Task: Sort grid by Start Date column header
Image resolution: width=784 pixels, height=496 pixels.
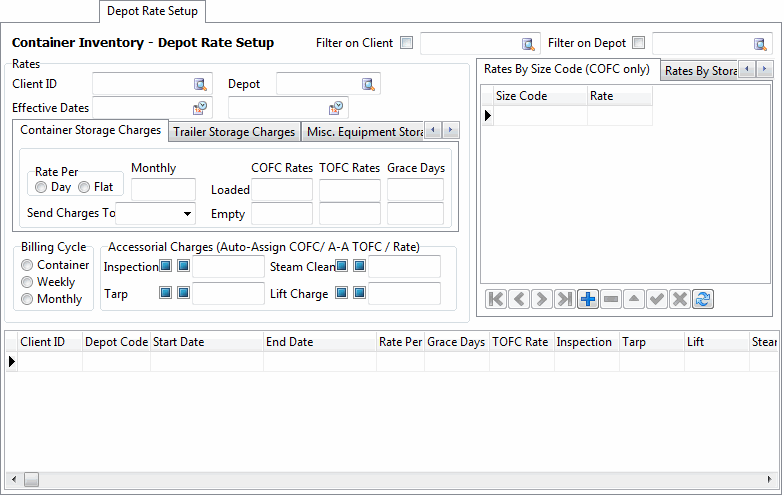Action: click(206, 342)
